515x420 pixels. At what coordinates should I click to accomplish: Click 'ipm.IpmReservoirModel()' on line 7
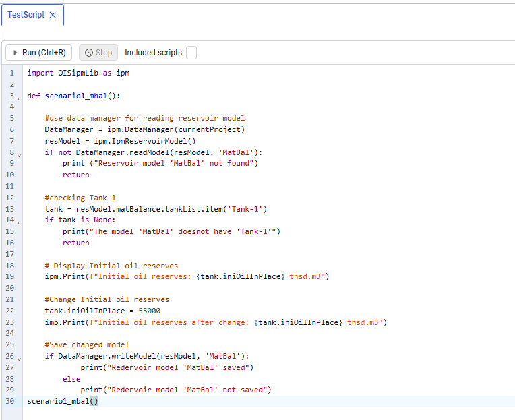click(x=145, y=141)
